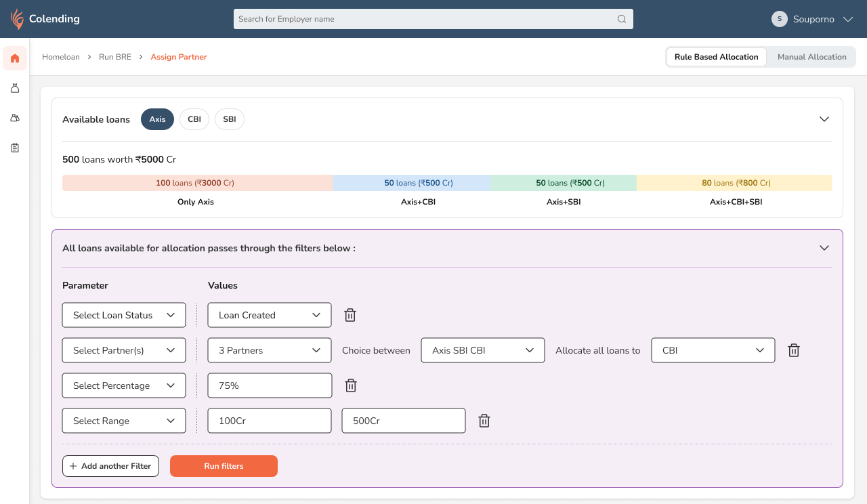This screenshot has height=504, width=867.
Task: Click the Employer name search field
Action: click(x=433, y=19)
